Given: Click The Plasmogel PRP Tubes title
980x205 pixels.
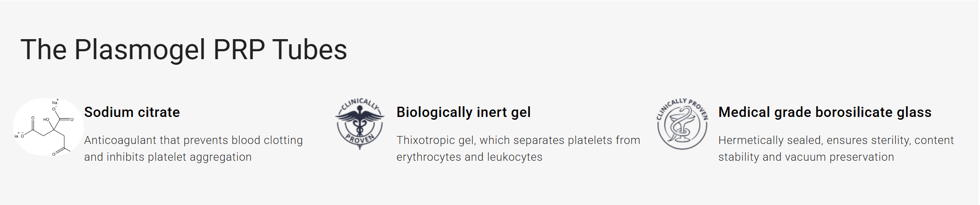Looking at the screenshot, I should (x=184, y=49).
